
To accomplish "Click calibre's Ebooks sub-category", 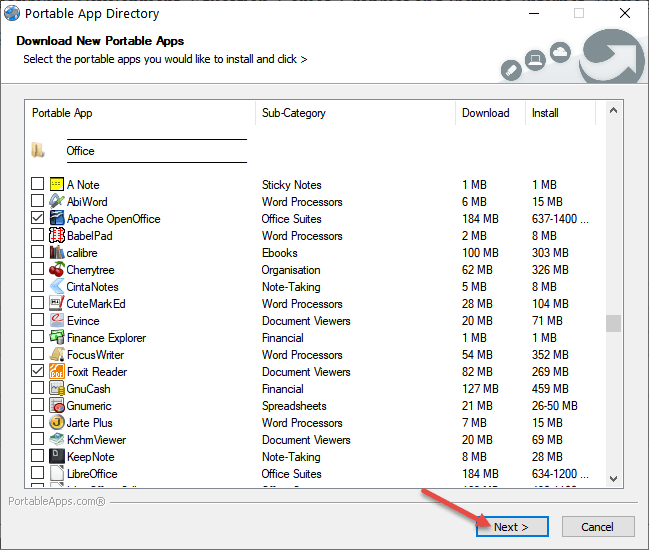I will 280,252.
